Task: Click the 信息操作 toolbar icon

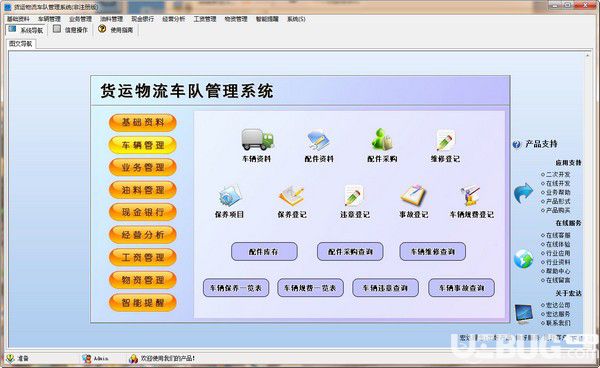Action: coord(57,29)
